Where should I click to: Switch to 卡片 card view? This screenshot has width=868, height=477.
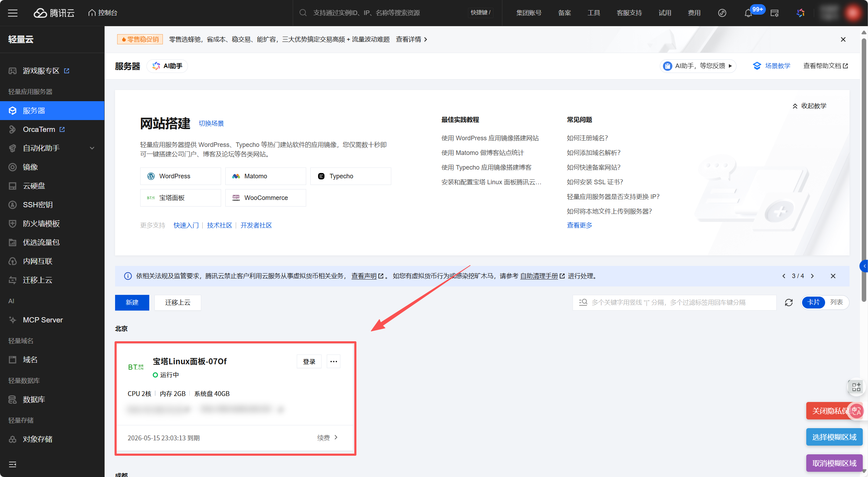813,302
